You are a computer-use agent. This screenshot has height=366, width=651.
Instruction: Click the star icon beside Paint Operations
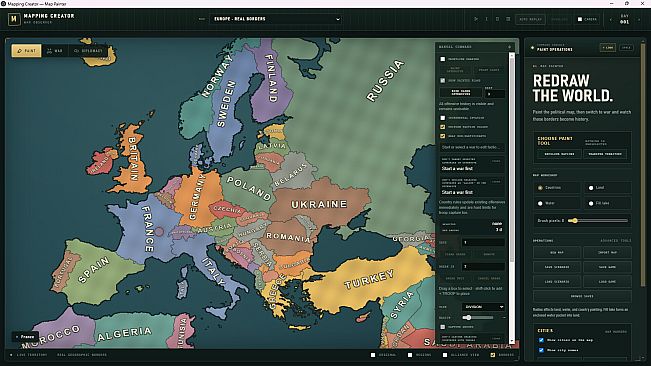(x=532, y=48)
